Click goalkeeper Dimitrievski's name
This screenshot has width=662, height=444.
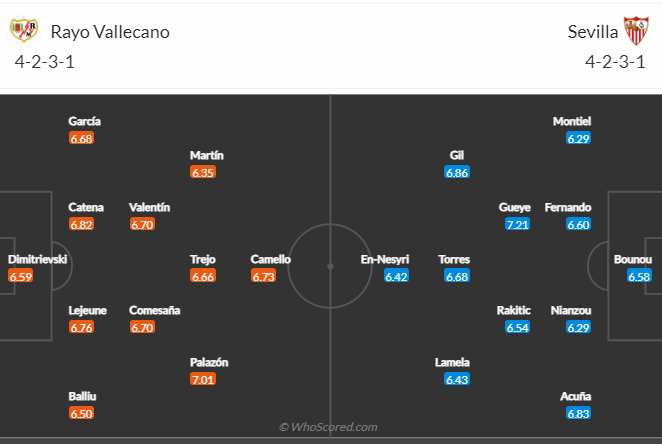pos(38,259)
